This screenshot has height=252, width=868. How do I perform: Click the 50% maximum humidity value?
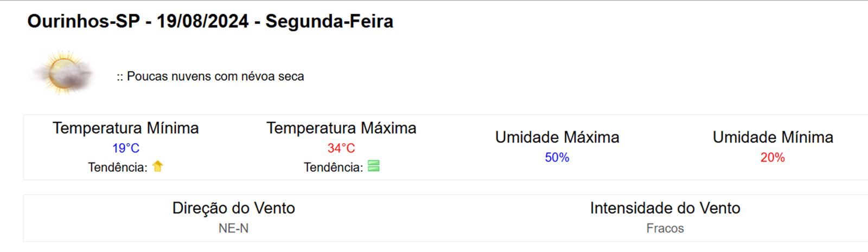(x=557, y=158)
